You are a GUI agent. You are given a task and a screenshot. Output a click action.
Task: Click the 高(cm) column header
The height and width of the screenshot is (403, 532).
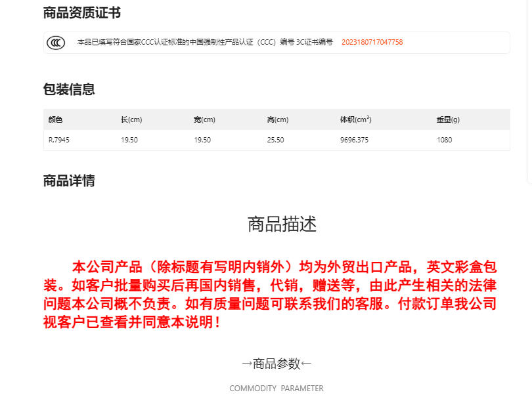coord(277,119)
